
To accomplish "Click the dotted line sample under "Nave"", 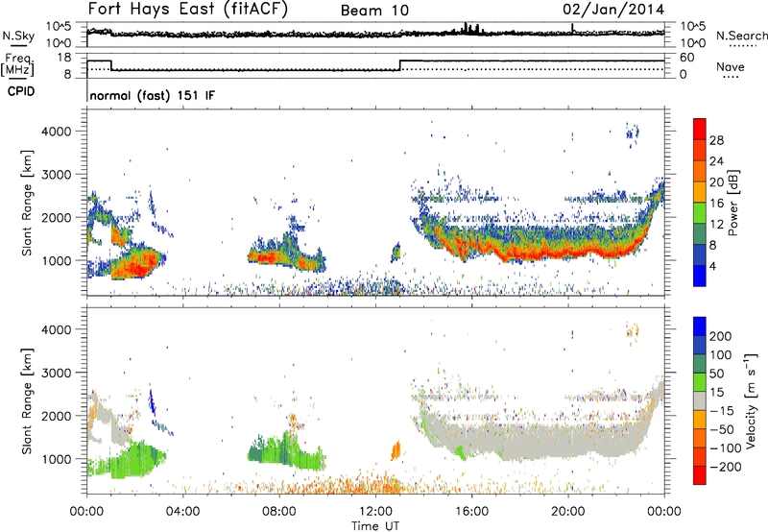I will 731,77.
